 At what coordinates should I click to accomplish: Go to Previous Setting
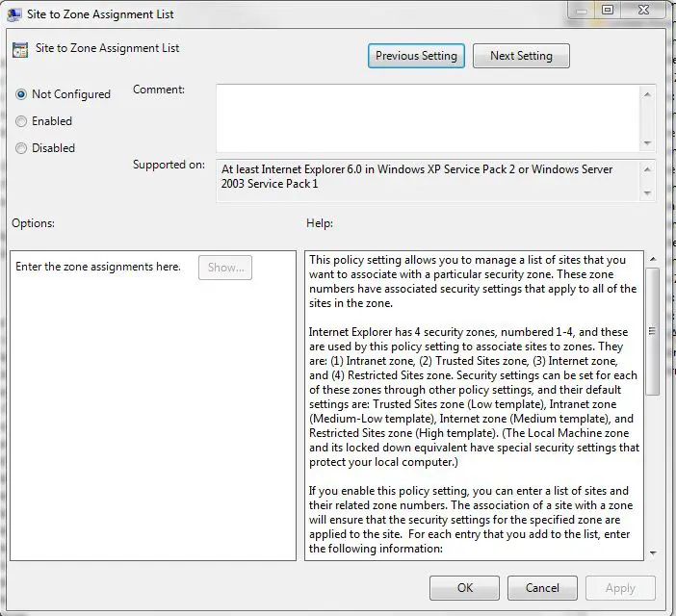pyautogui.click(x=416, y=56)
